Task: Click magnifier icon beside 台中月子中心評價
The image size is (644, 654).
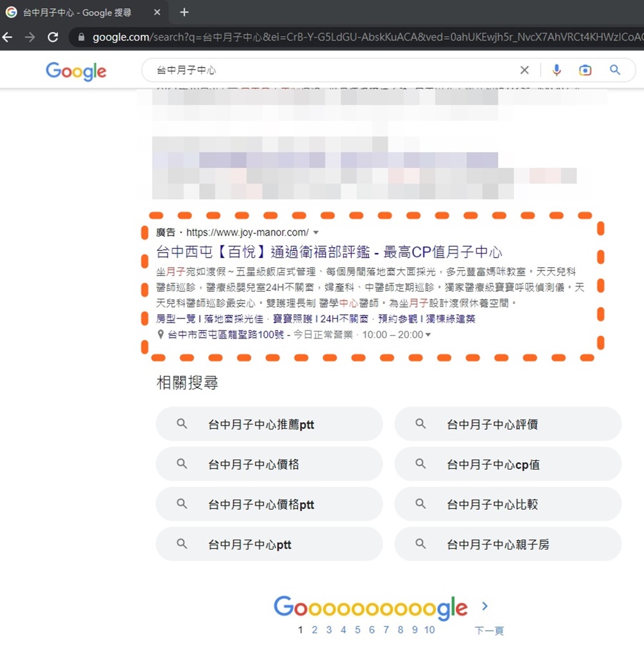Action: [x=421, y=424]
